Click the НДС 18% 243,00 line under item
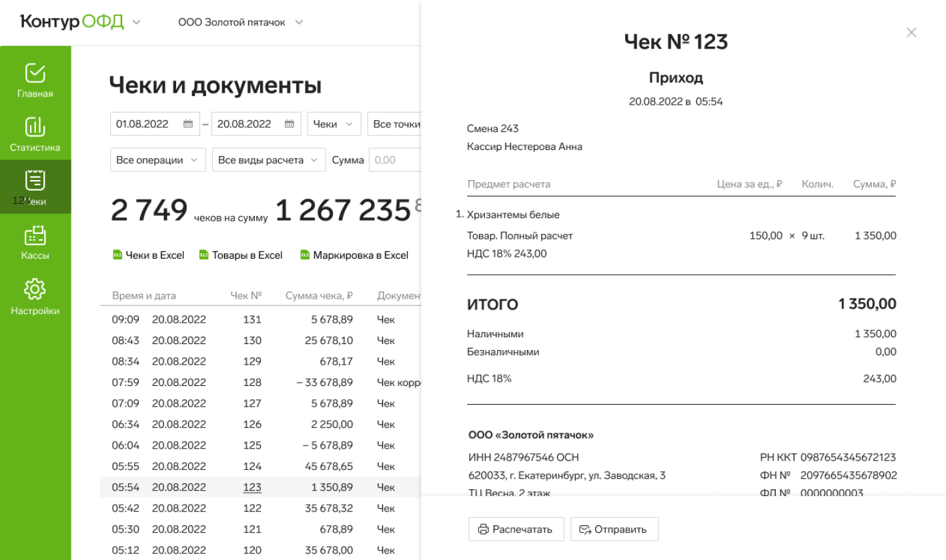The width and height of the screenshot is (946, 560). 507,253
